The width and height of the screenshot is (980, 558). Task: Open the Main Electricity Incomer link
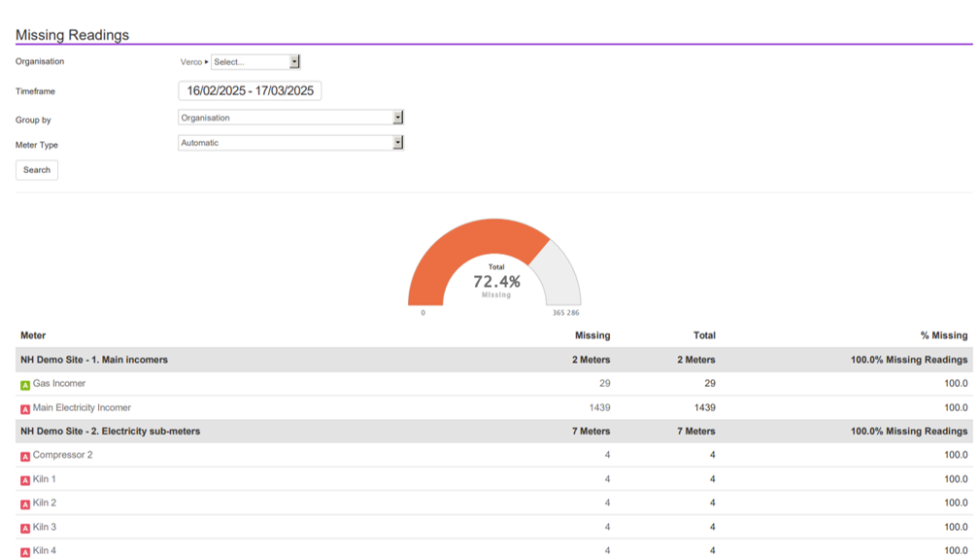pyautogui.click(x=82, y=408)
